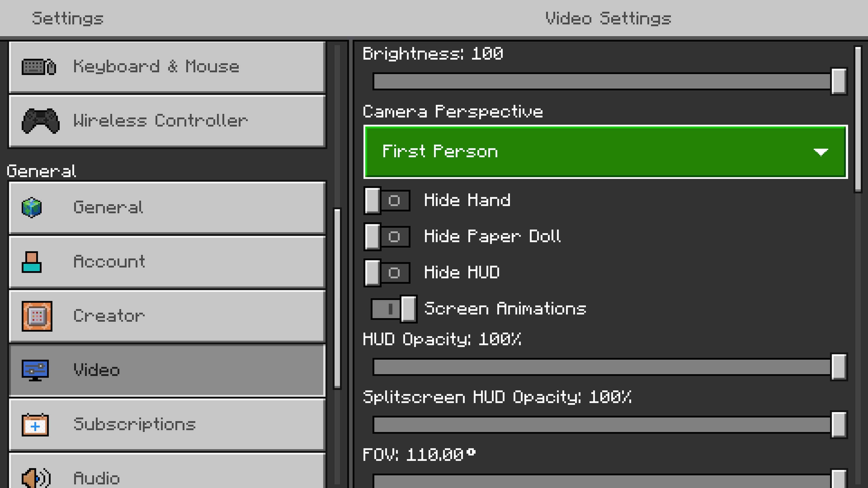Click the Video monitor icon
Image resolution: width=868 pixels, height=488 pixels.
coord(35,370)
